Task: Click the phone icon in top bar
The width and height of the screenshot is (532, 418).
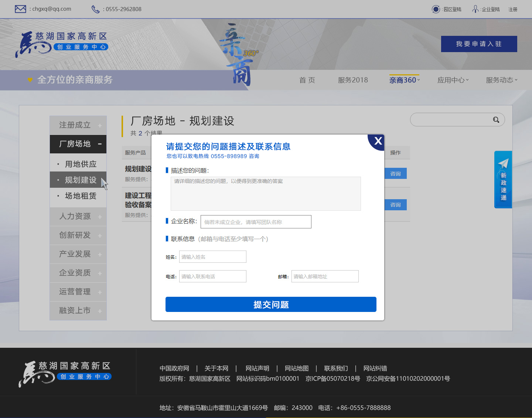Action: (x=95, y=9)
